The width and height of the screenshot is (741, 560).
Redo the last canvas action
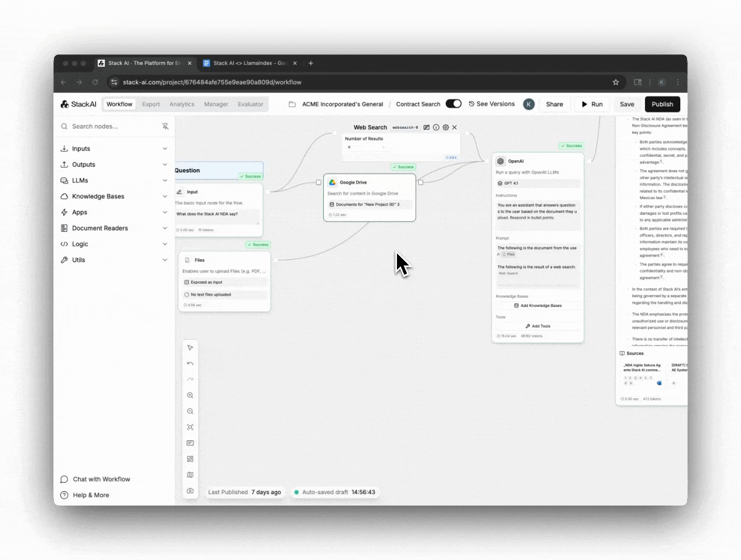(x=190, y=380)
